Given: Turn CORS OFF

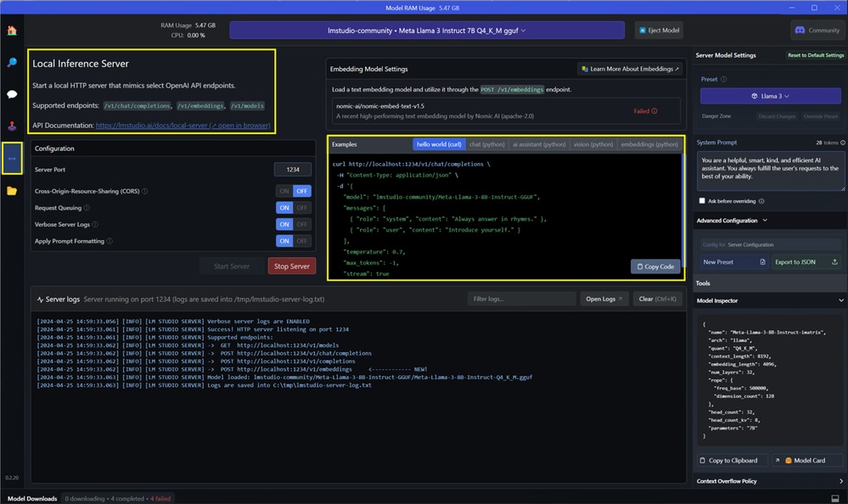Looking at the screenshot, I should click(302, 191).
